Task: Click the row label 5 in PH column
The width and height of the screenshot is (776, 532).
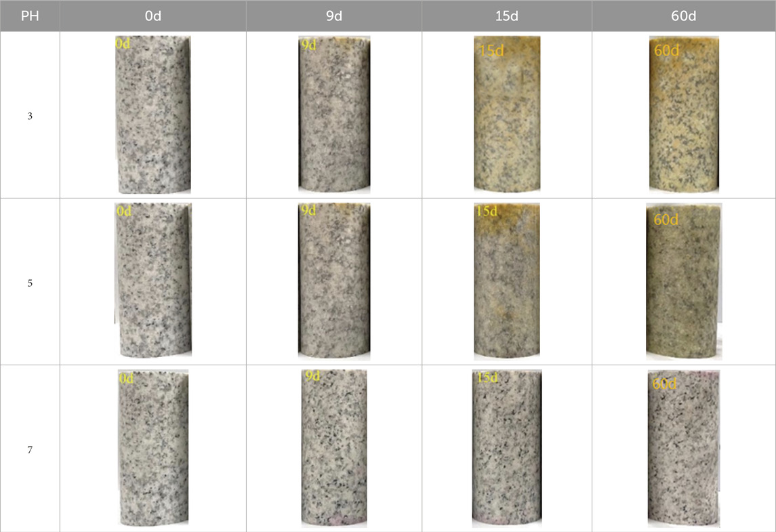Action: pos(30,283)
